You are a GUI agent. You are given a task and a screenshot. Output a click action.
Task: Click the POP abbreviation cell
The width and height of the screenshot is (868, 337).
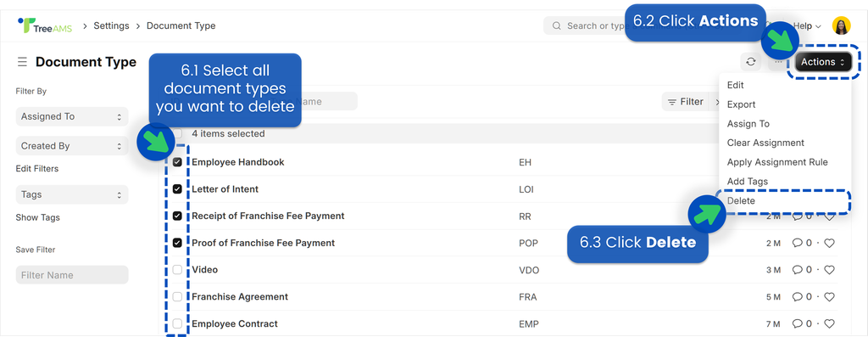tap(528, 244)
